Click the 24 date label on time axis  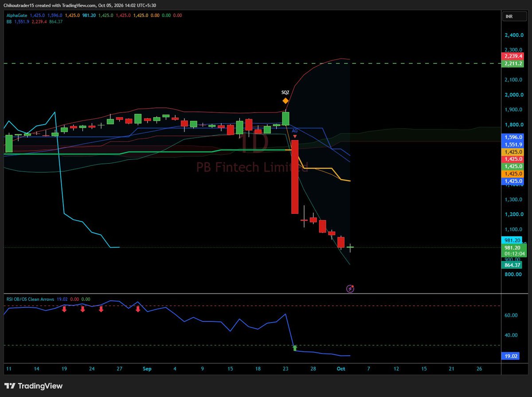[92, 369]
